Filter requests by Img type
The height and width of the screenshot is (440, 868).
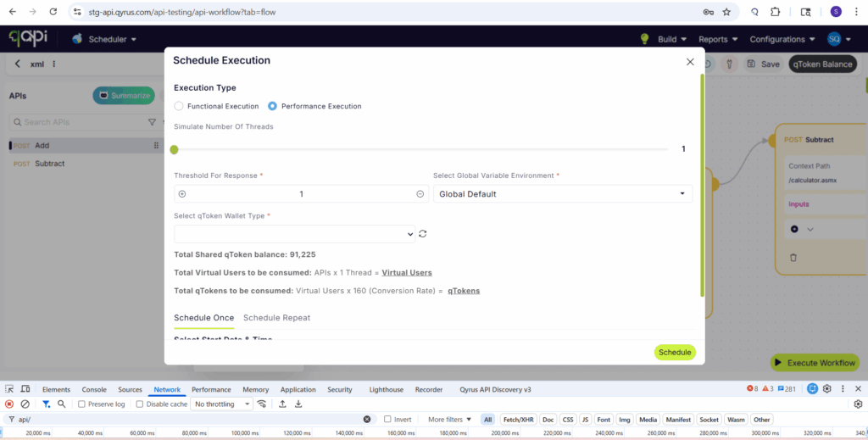tap(625, 420)
